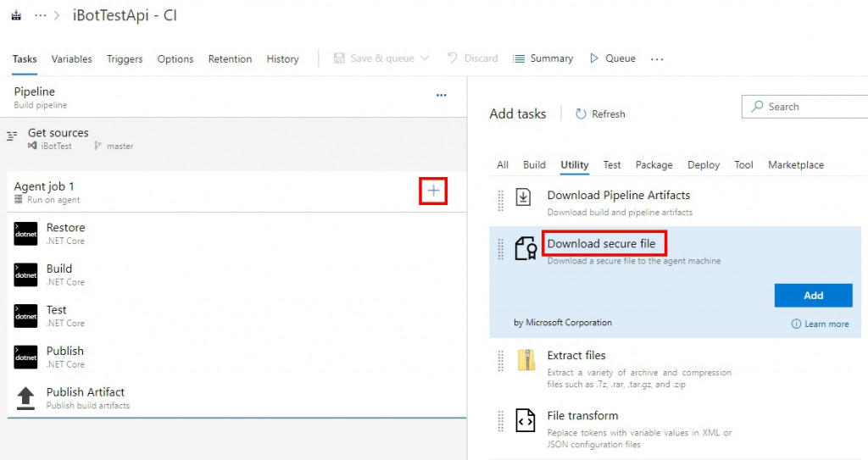Click the Summary button
868x460 pixels.
coord(543,58)
